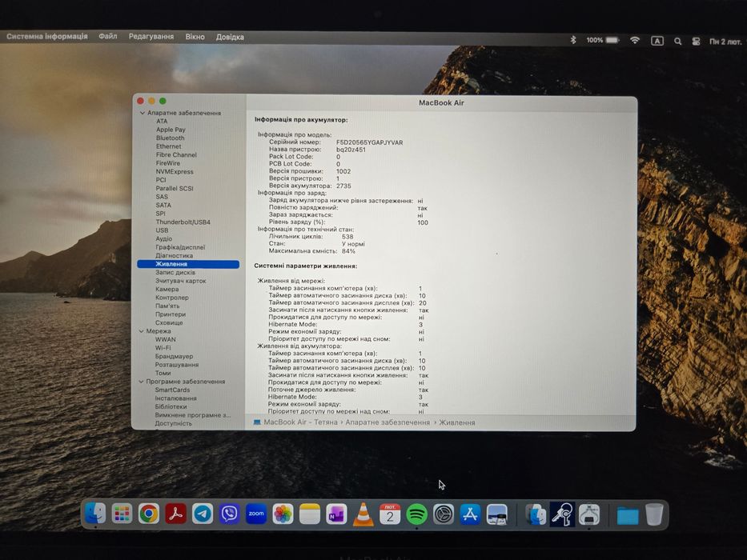Select Інсталювання in the sidebar

(175, 398)
